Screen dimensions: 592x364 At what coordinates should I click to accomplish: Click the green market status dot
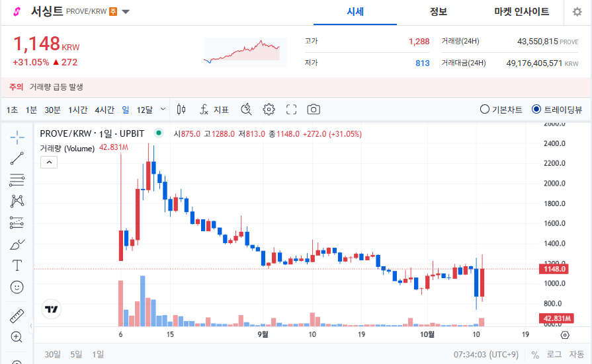coord(159,133)
